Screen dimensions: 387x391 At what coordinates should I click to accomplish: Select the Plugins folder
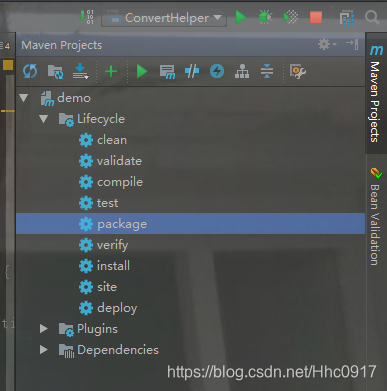coord(97,329)
